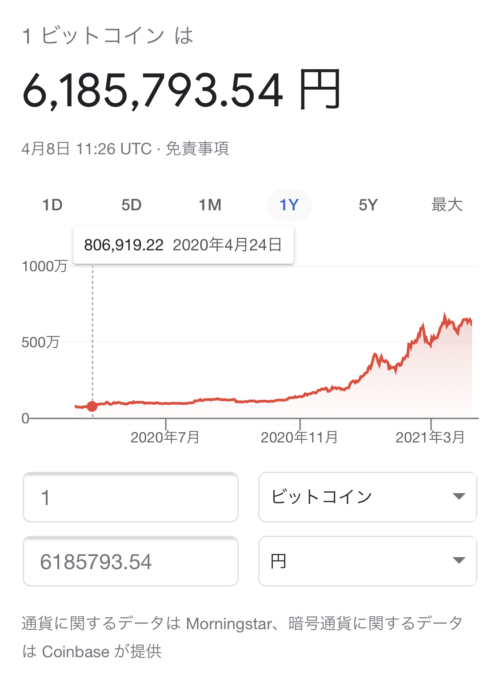Click the arrow icon beside 円
The height and width of the screenshot is (683, 500).
point(459,560)
